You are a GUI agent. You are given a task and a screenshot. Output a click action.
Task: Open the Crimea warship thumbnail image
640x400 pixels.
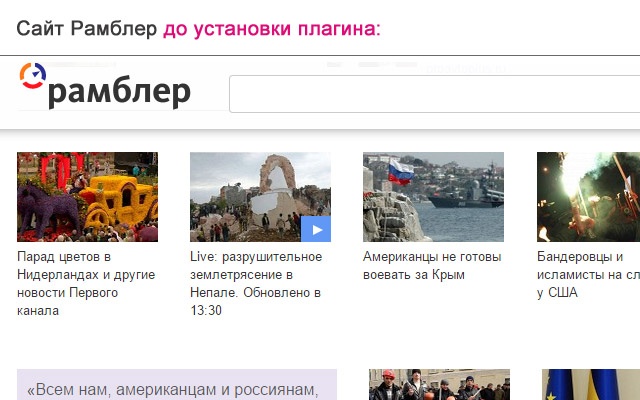pyautogui.click(x=433, y=197)
